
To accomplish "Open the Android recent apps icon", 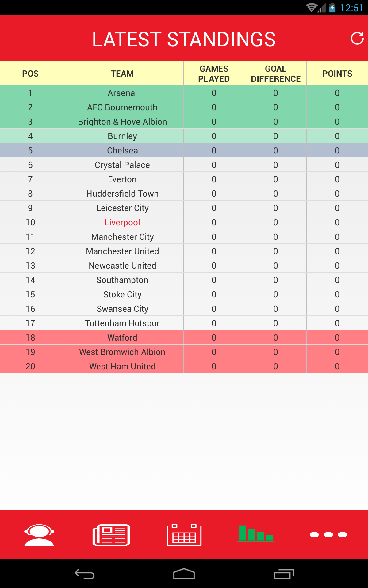I will pyautogui.click(x=284, y=574).
